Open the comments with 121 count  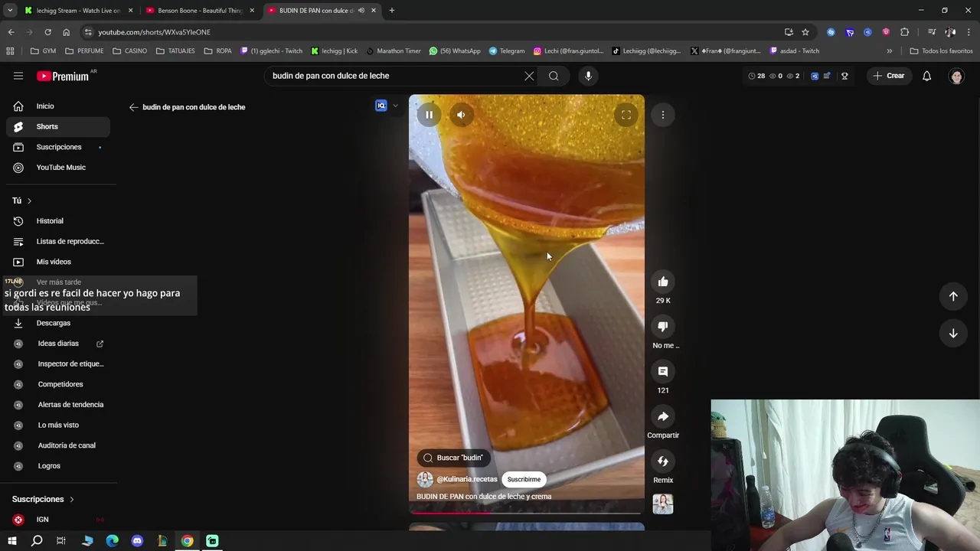pyautogui.click(x=663, y=371)
